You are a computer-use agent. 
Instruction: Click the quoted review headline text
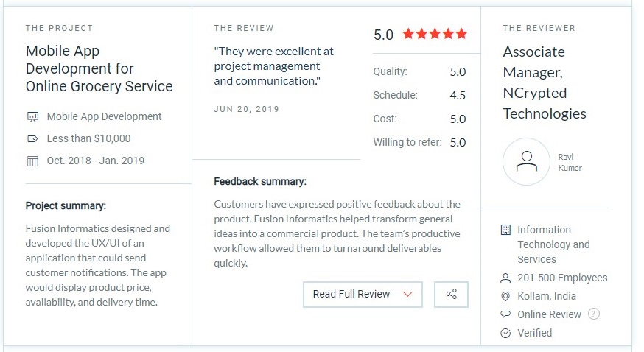[x=273, y=66]
